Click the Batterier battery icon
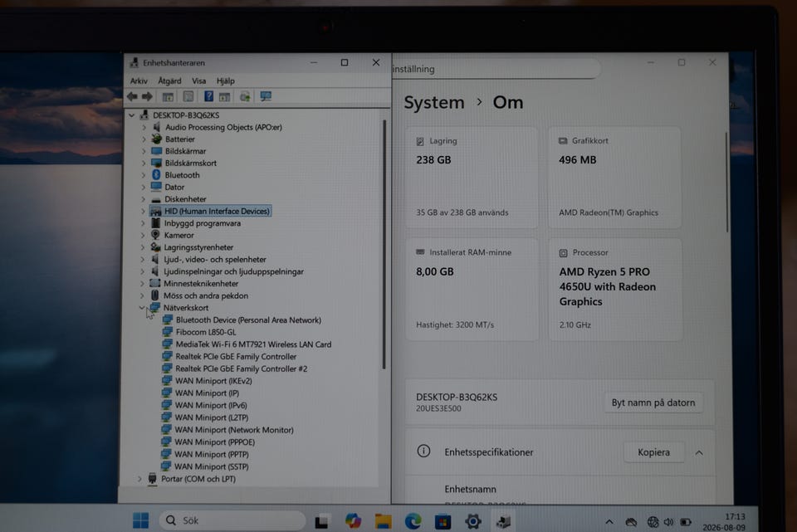 tap(157, 139)
